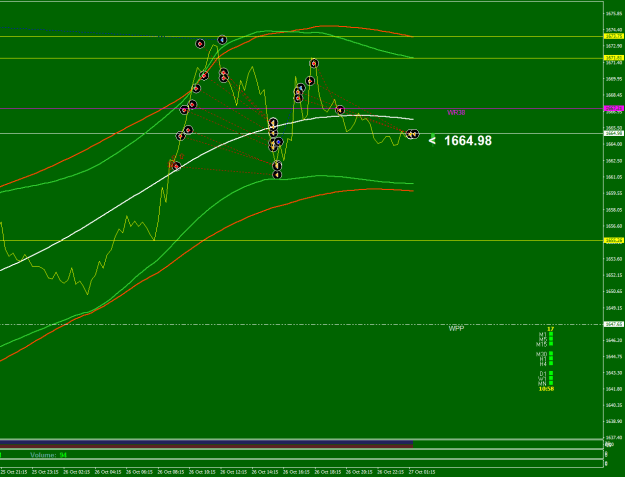Click the 1675.85 price axis label
625x477 pixels.
(614, 14)
